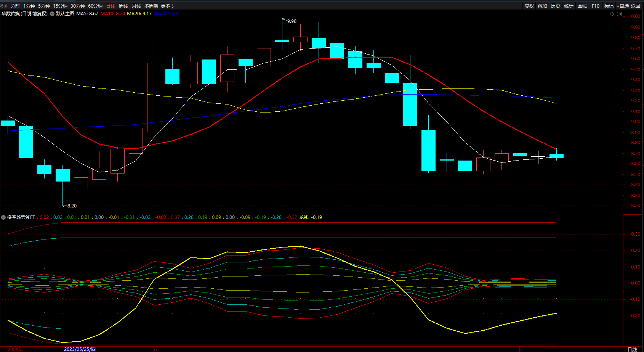Image resolution: width=644 pixels, height=352 pixels.
Task: Toggle the side panel layout icon
Action: (619, 14)
